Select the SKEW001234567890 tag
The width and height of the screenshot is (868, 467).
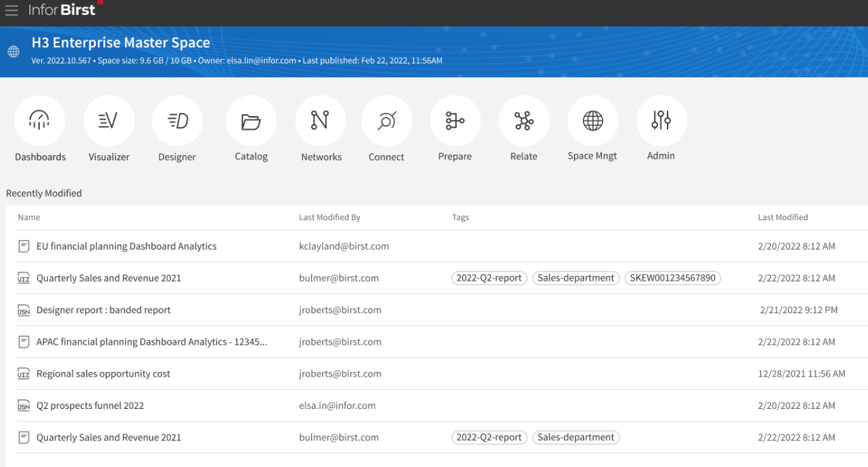[672, 278]
